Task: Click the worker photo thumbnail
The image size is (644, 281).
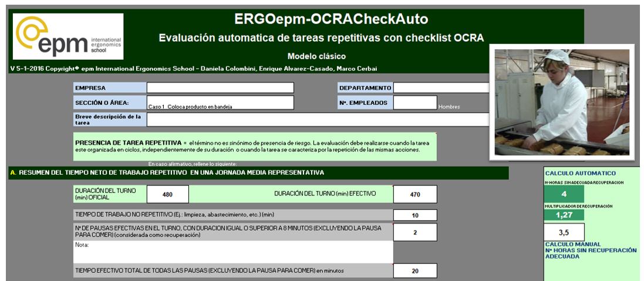Action: click(561, 102)
